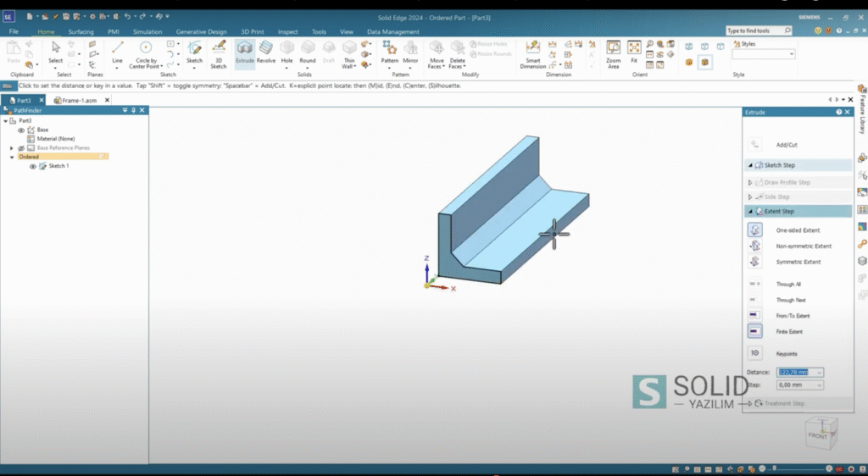Click the Keypoints icon
Screen dimensions: 868x476
point(755,353)
